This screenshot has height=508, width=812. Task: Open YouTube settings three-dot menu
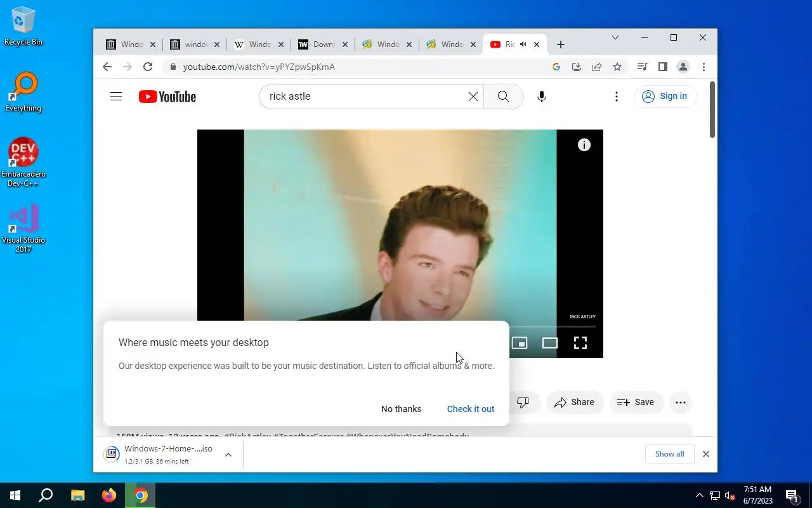coord(616,97)
